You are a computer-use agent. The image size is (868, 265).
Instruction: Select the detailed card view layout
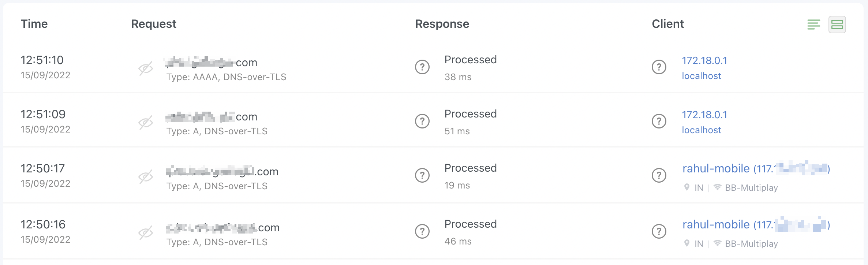point(838,24)
